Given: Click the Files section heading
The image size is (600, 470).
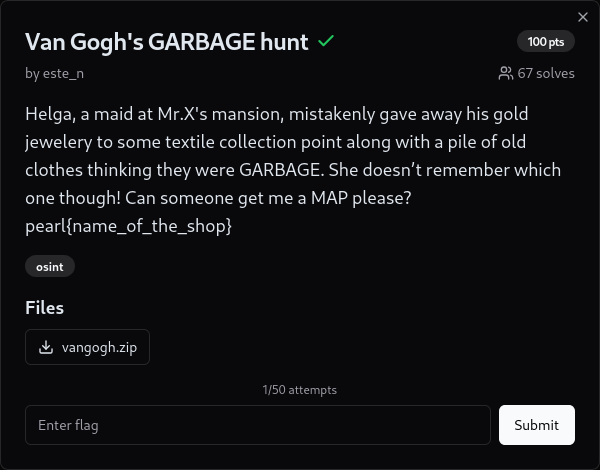Looking at the screenshot, I should [x=44, y=308].
